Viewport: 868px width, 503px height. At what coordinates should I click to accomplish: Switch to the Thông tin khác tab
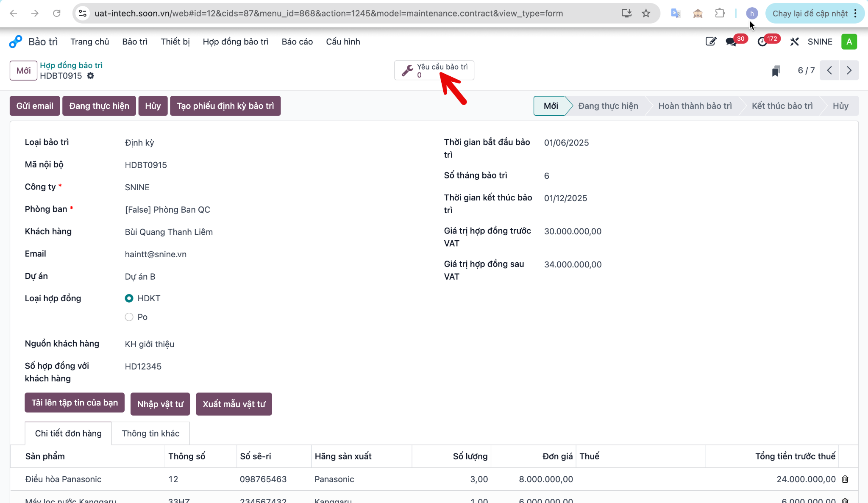click(150, 433)
